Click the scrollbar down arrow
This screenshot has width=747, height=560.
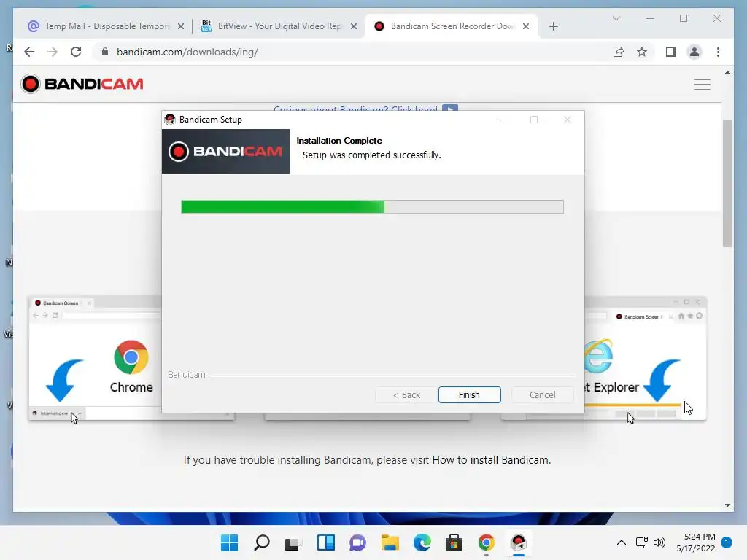(727, 505)
